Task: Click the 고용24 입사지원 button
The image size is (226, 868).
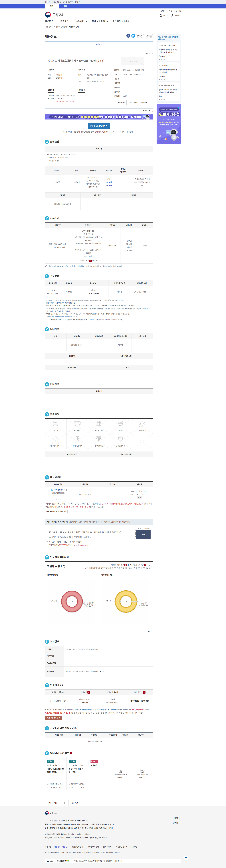Action: click(x=99, y=126)
